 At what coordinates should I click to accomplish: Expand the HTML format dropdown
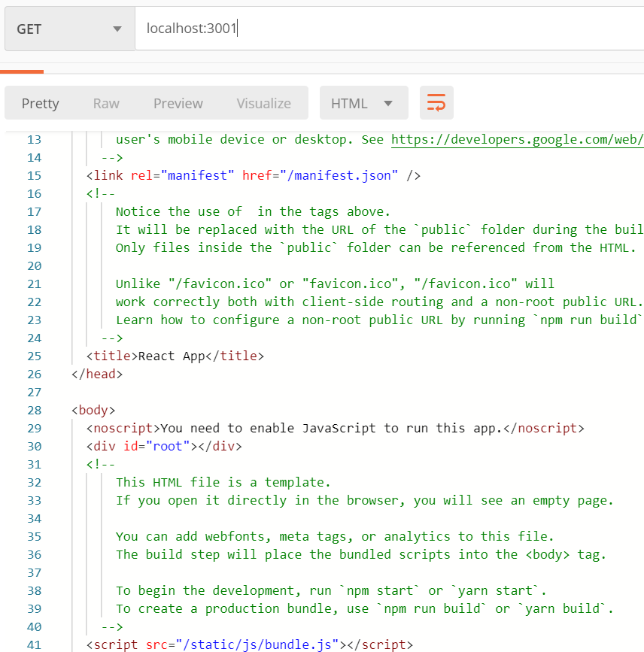click(x=363, y=103)
